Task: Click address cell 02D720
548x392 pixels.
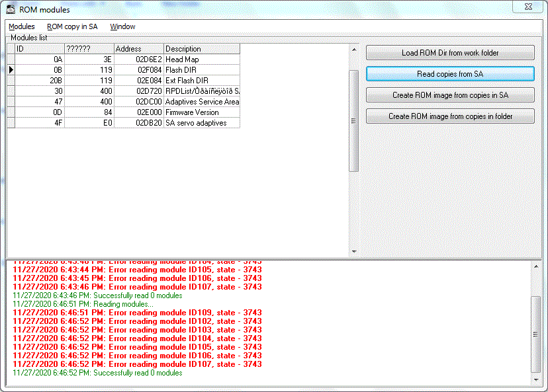Action: (x=139, y=91)
